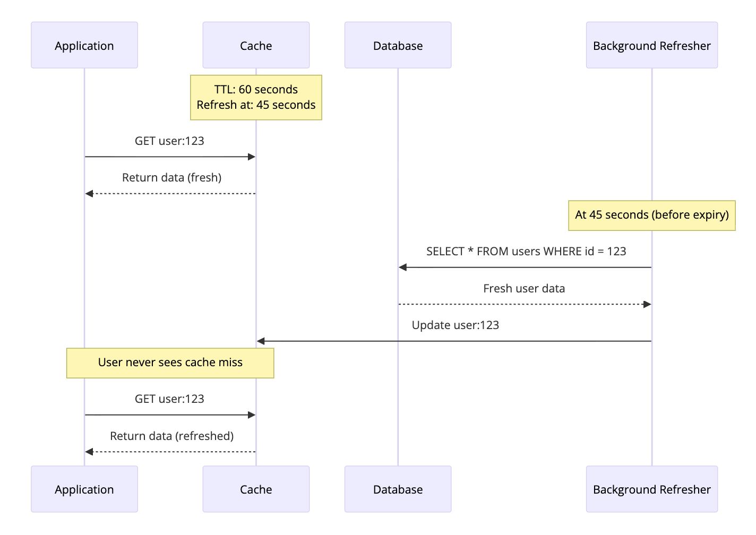Viewport: 756px width, 535px height.
Task: Click the 'Return data (fresh)' message label
Action: coord(171,177)
